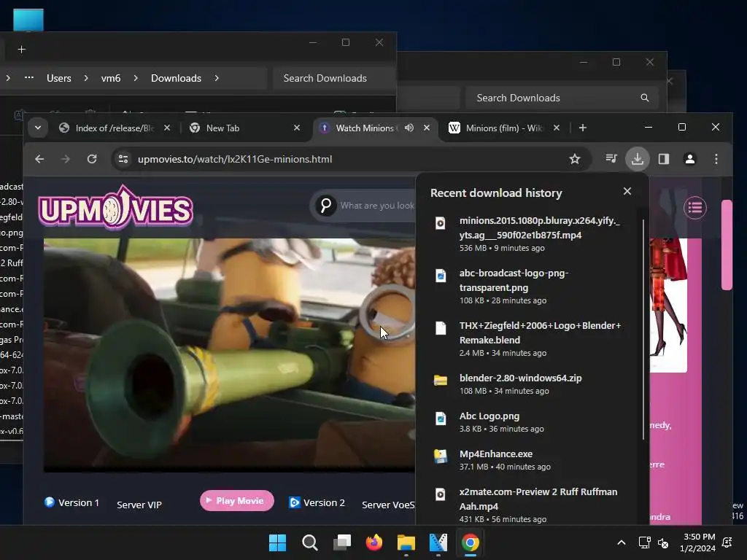
Task: Open the taskbar clock showing 3:50 PM
Action: 698,542
